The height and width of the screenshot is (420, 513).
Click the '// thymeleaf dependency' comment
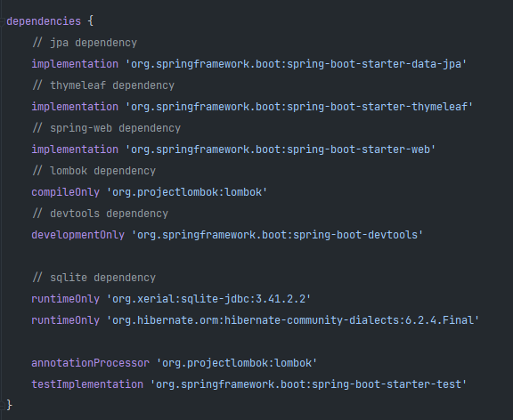(103, 85)
